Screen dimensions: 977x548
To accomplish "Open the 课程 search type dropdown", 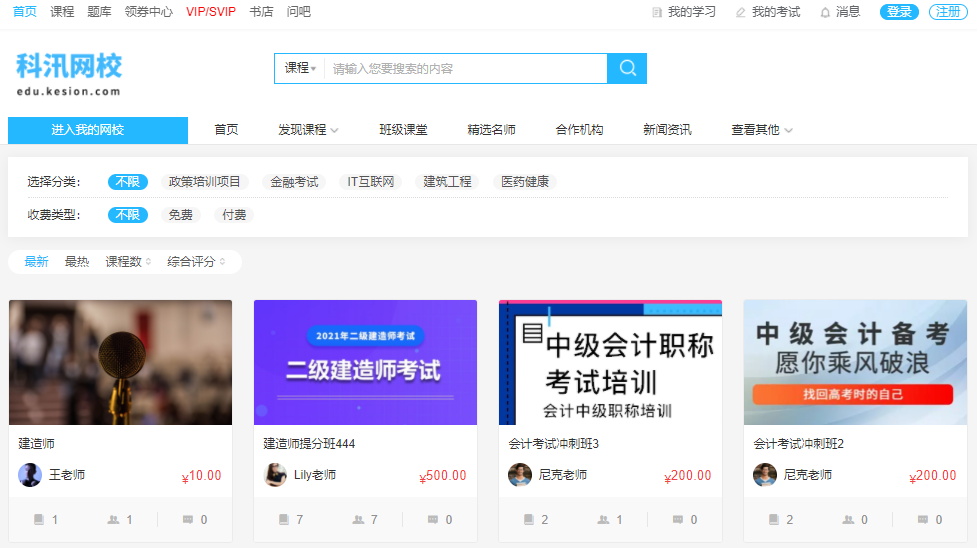I will coord(300,68).
